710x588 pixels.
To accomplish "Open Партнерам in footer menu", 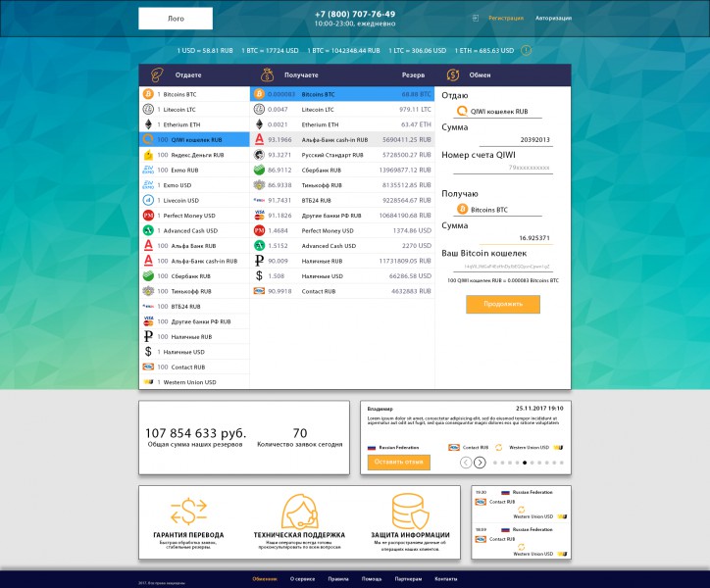I will 408,579.
